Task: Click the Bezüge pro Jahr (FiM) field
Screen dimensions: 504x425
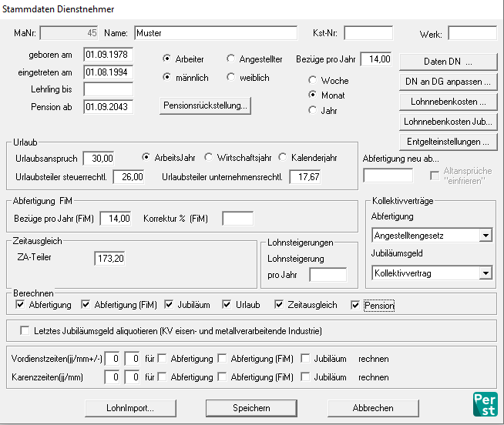Action: (x=116, y=219)
